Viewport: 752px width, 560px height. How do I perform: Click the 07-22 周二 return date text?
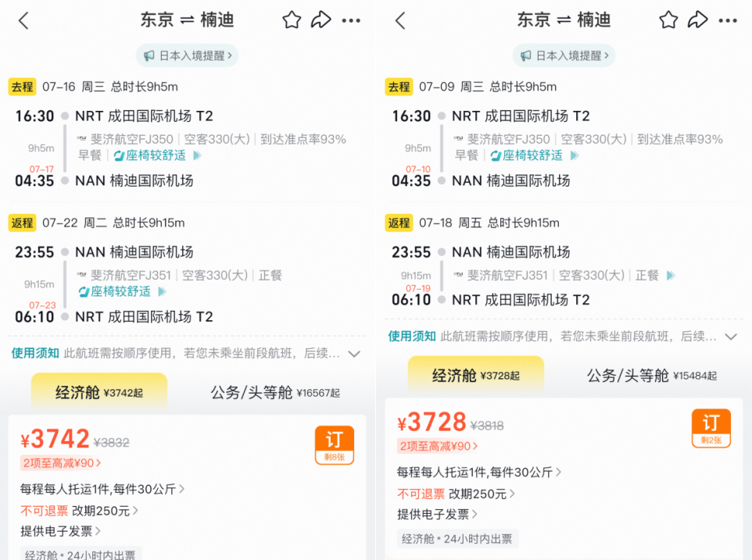(x=74, y=223)
